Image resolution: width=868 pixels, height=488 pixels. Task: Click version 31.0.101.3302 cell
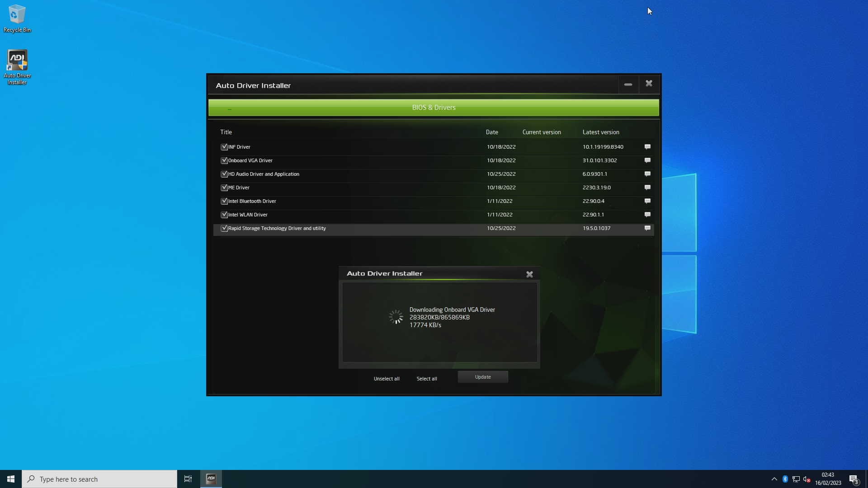(x=599, y=160)
